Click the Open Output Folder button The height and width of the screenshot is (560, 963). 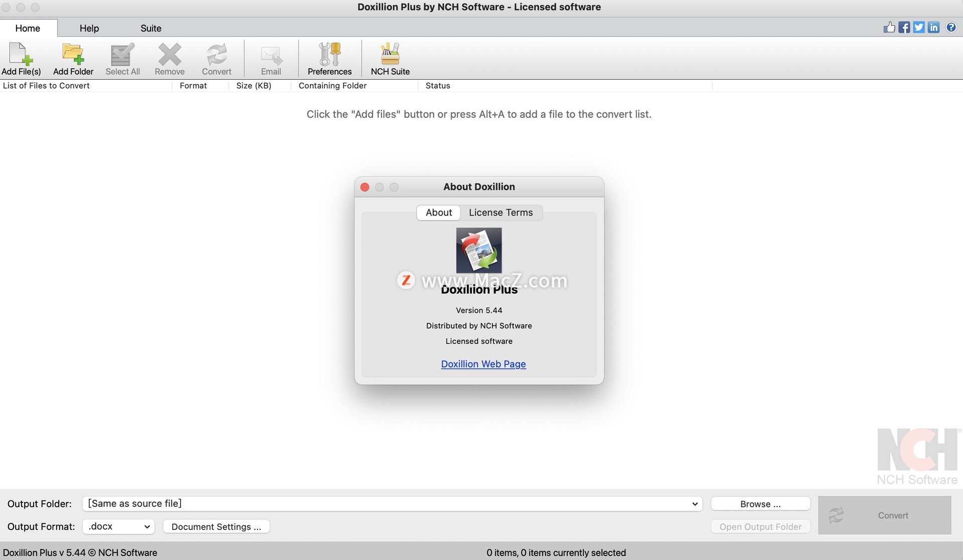[760, 526]
